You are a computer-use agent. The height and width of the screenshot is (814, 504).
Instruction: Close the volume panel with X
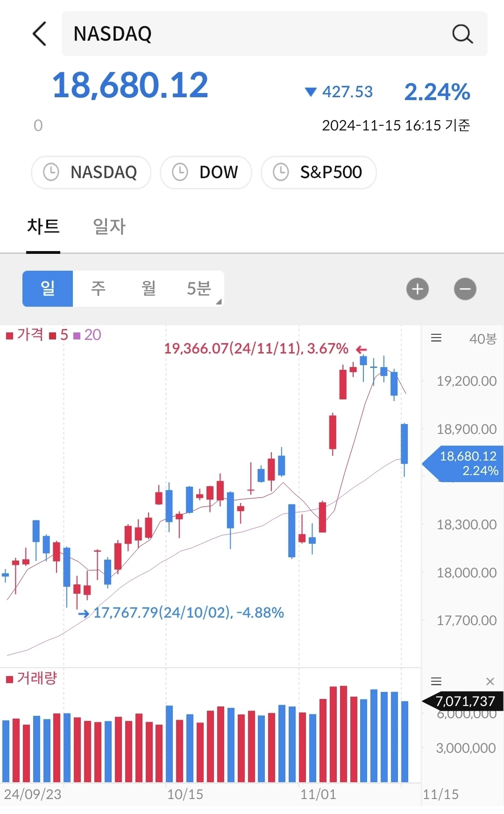(x=490, y=681)
